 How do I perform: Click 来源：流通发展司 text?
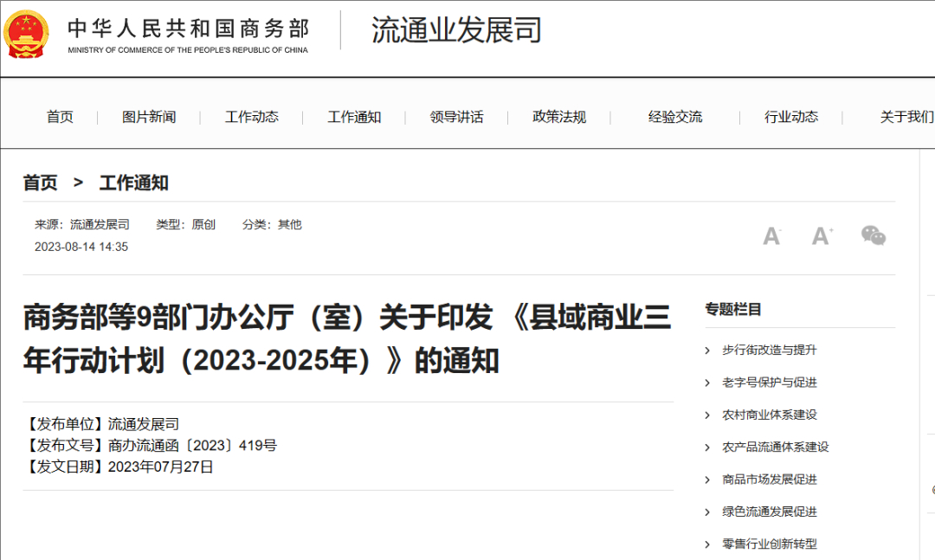point(82,225)
